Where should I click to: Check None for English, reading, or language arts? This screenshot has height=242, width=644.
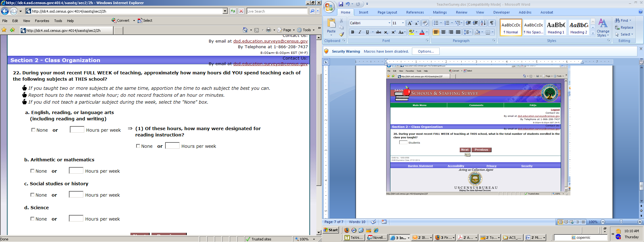(x=33, y=130)
